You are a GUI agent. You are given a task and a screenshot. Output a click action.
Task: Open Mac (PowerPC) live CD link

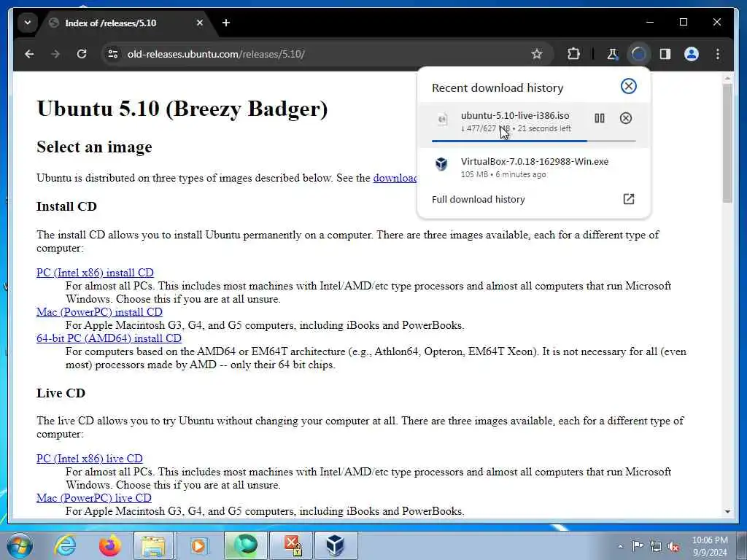tap(94, 498)
